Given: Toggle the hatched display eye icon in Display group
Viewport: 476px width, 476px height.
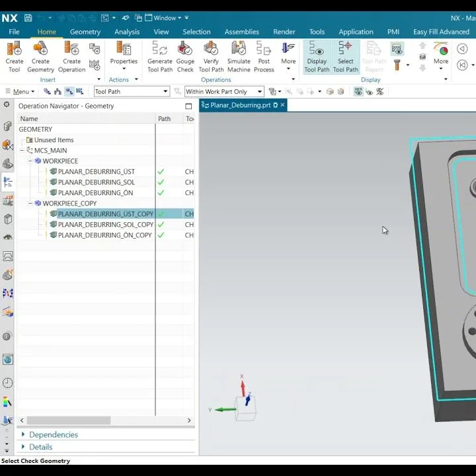Looking at the screenshot, I should point(397,48).
